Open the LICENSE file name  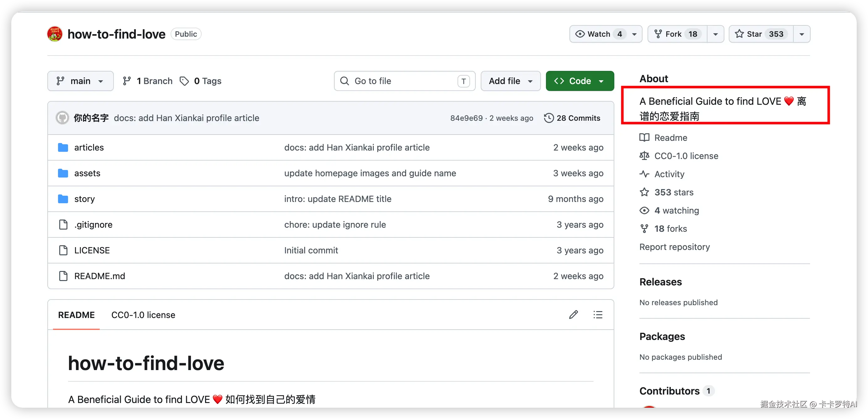(x=92, y=250)
